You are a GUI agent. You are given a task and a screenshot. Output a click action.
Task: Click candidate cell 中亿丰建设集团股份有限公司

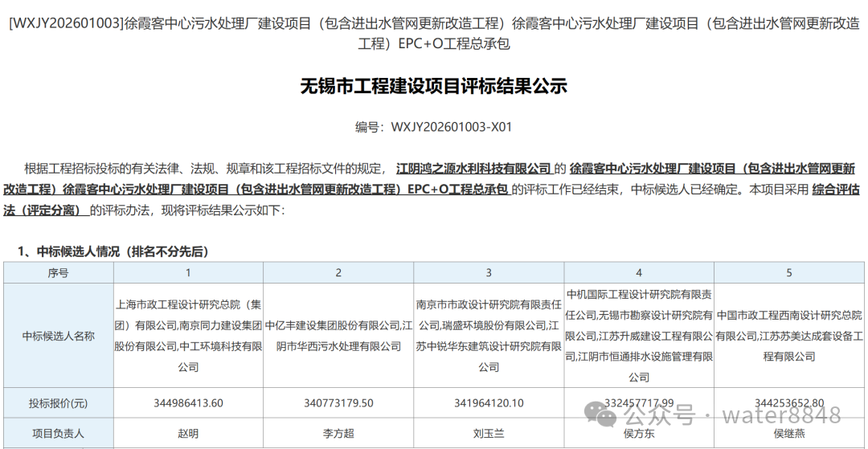[x=338, y=336]
